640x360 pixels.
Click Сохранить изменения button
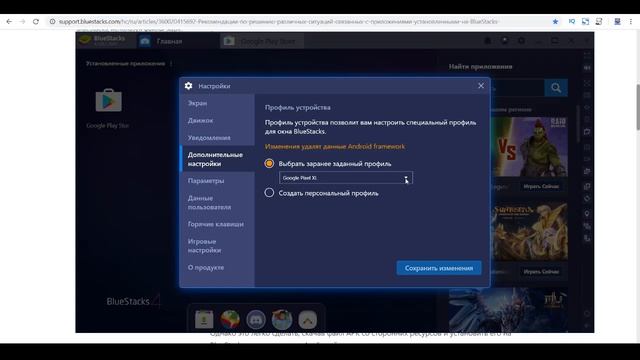point(439,268)
